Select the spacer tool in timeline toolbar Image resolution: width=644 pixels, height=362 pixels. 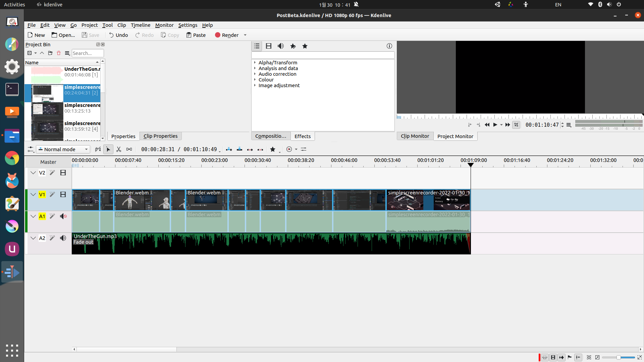point(129,149)
